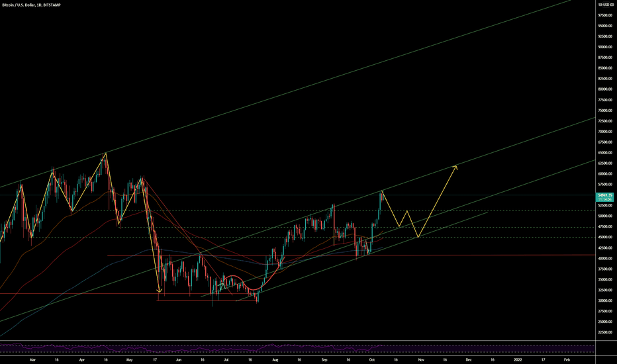Click the Dec label on time axis
This screenshot has height=364, width=617.
tap(469, 359)
